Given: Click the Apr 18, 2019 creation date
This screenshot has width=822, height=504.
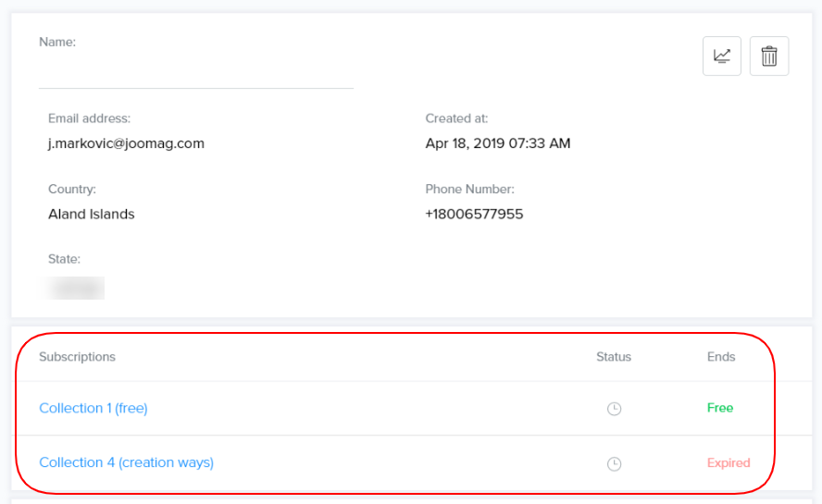Looking at the screenshot, I should pos(498,143).
